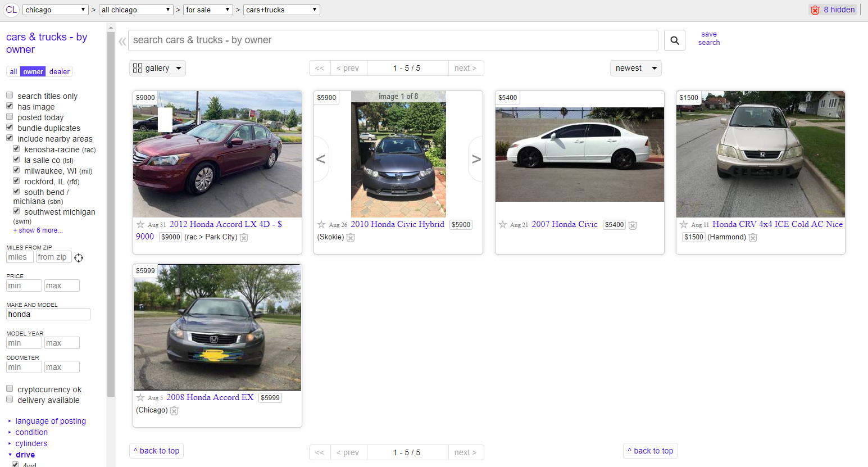Open the chicago city dropdown
The image size is (868, 467).
[x=56, y=10]
